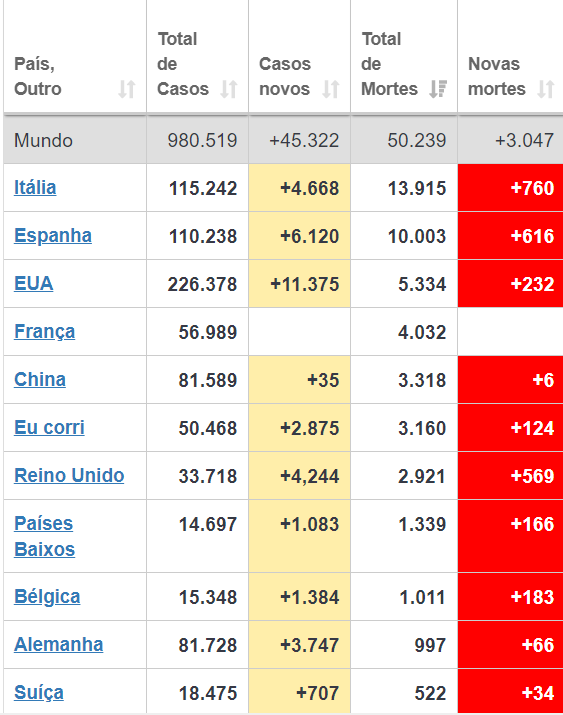Open the Eu corri link
Screen dimensions: 563x715
[49, 428]
